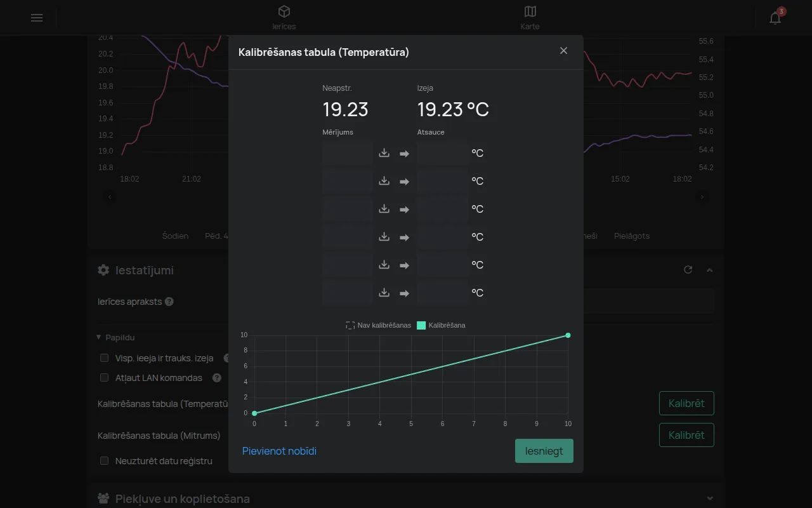The width and height of the screenshot is (812, 508).
Task: Move the background chart right with the arrow
Action: point(702,197)
